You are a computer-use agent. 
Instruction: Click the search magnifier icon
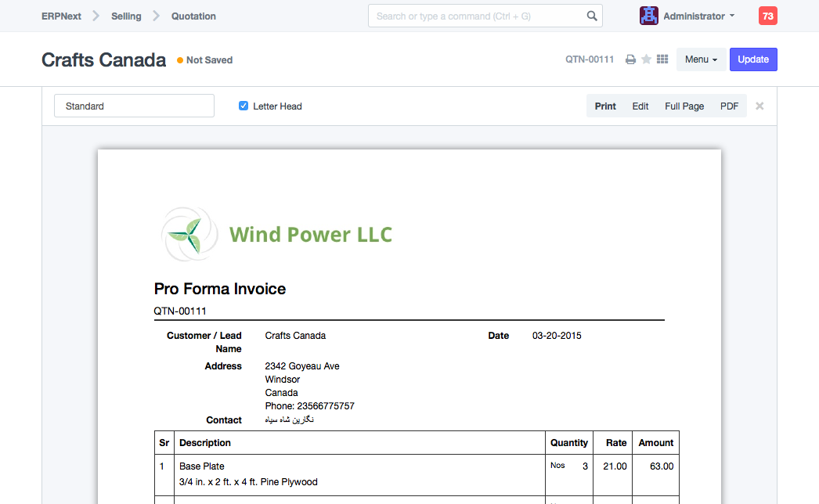pos(592,16)
